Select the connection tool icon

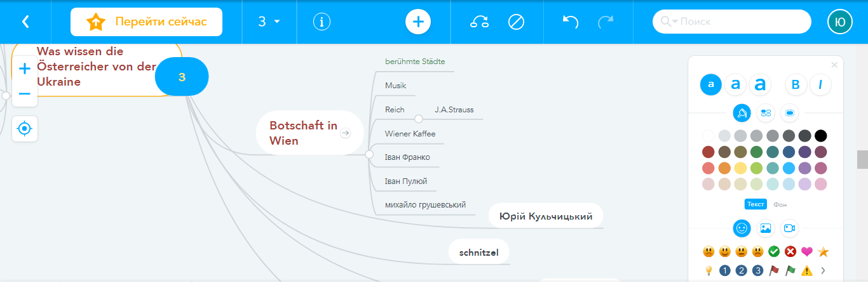tap(479, 22)
